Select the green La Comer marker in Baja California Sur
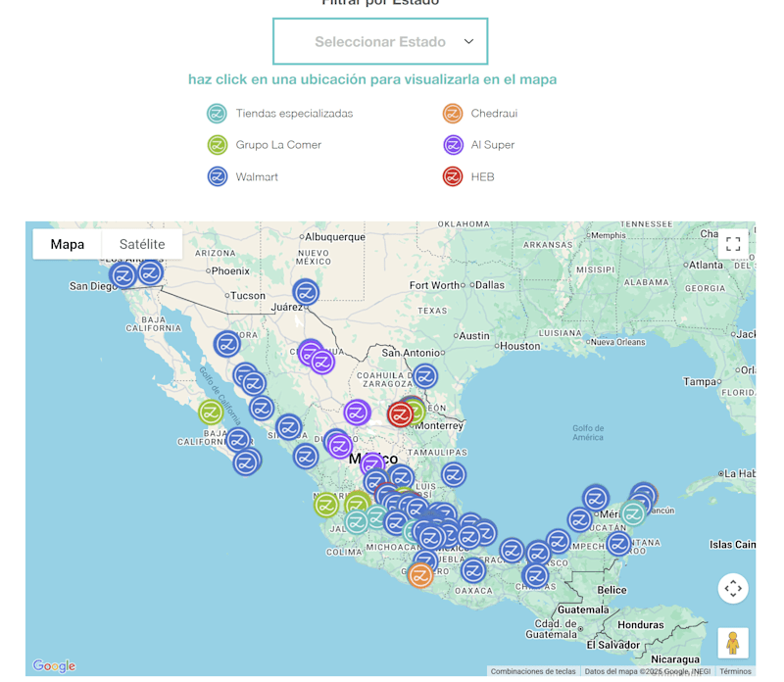 pos(211,413)
